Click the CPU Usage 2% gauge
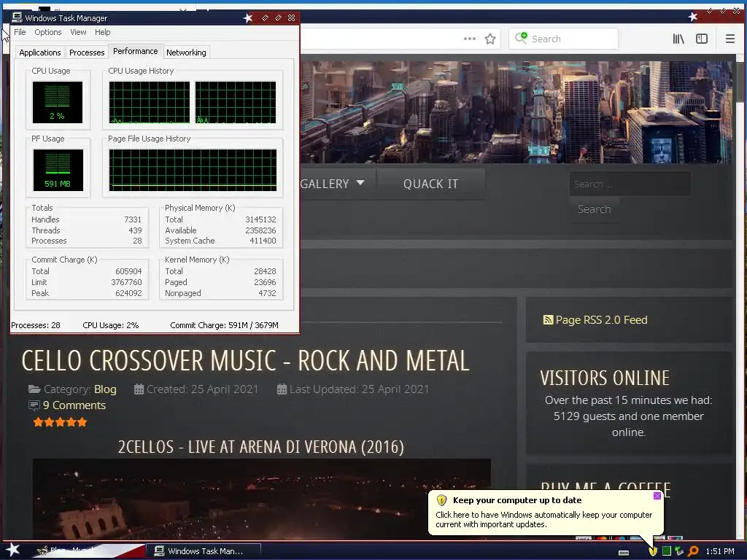 tap(57, 102)
